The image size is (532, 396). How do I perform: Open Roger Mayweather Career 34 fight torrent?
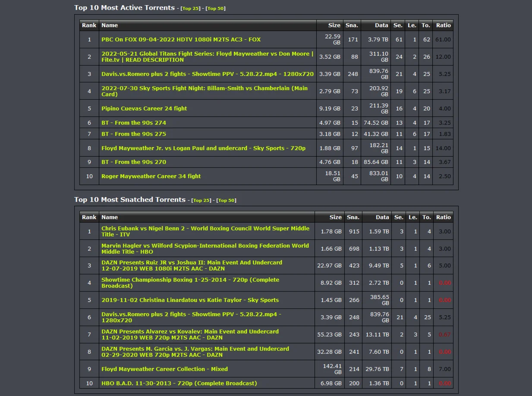tap(151, 176)
